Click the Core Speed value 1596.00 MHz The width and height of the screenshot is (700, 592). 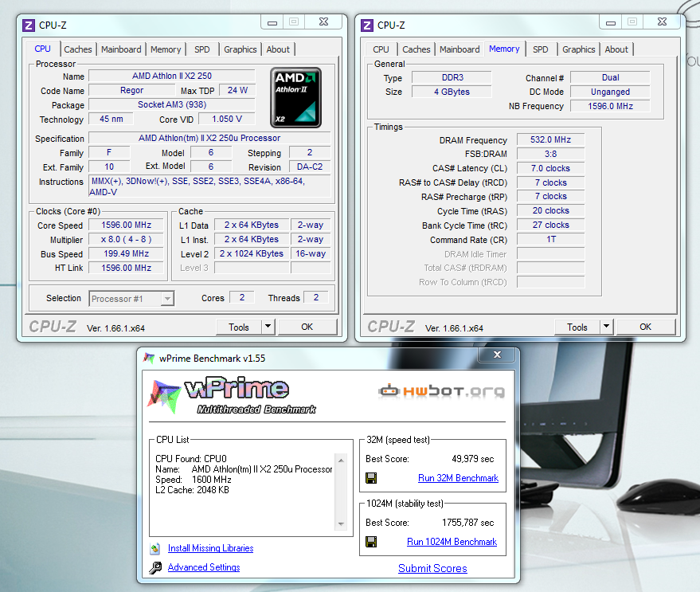tap(127, 225)
